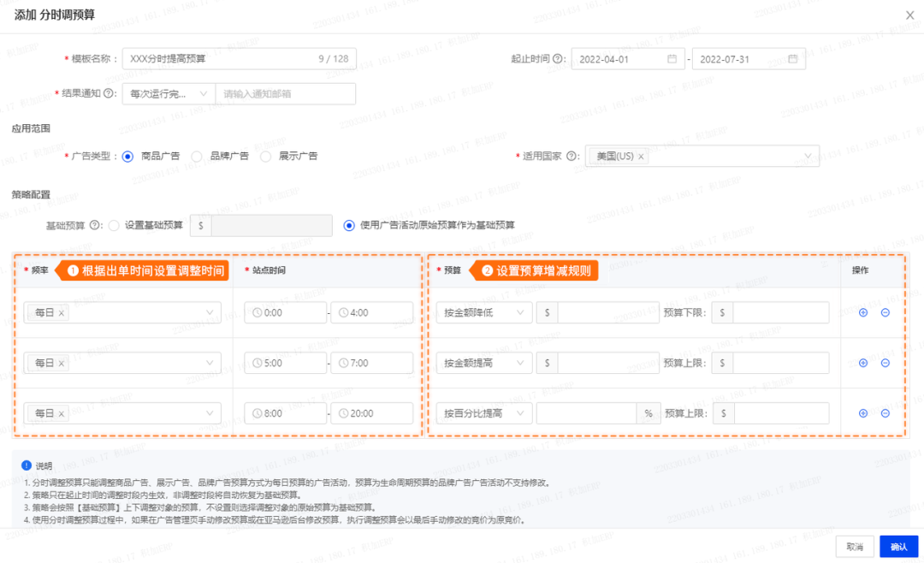924x563 pixels.
Task: Expand the 适用国家 country selector
Action: pyautogui.click(x=808, y=156)
